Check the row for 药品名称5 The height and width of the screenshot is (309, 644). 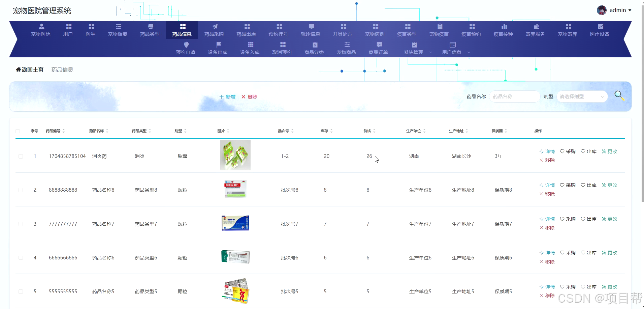pyautogui.click(x=21, y=291)
